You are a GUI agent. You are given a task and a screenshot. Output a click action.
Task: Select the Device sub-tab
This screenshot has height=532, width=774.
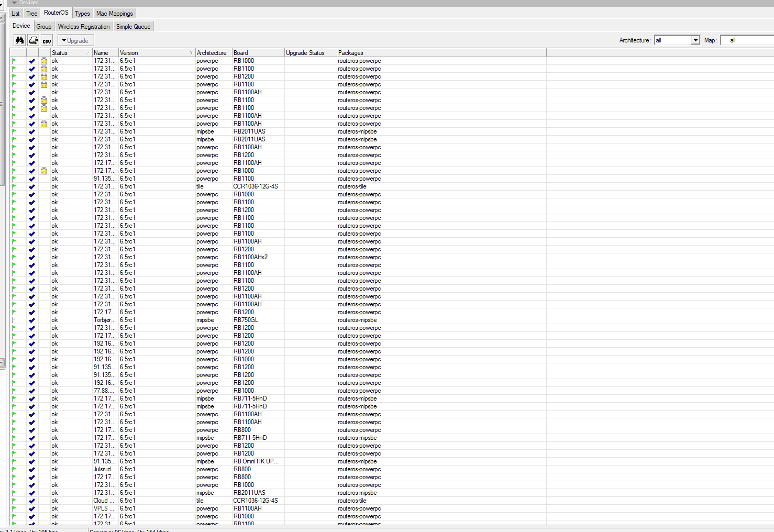point(21,26)
